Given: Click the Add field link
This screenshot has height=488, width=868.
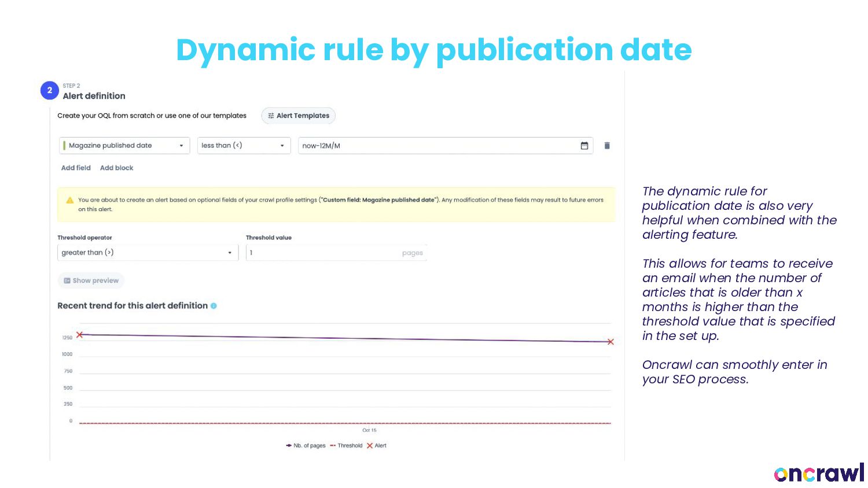Looking at the screenshot, I should (x=76, y=168).
